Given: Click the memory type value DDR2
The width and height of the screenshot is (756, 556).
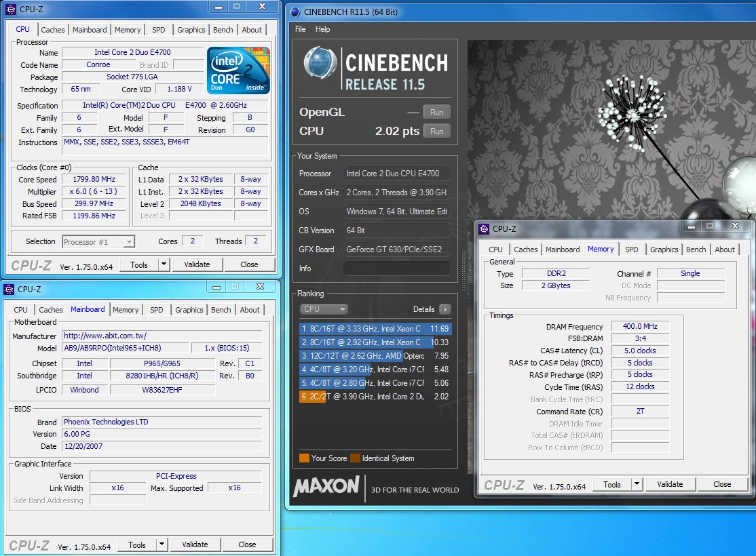Looking at the screenshot, I should pyautogui.click(x=556, y=273).
